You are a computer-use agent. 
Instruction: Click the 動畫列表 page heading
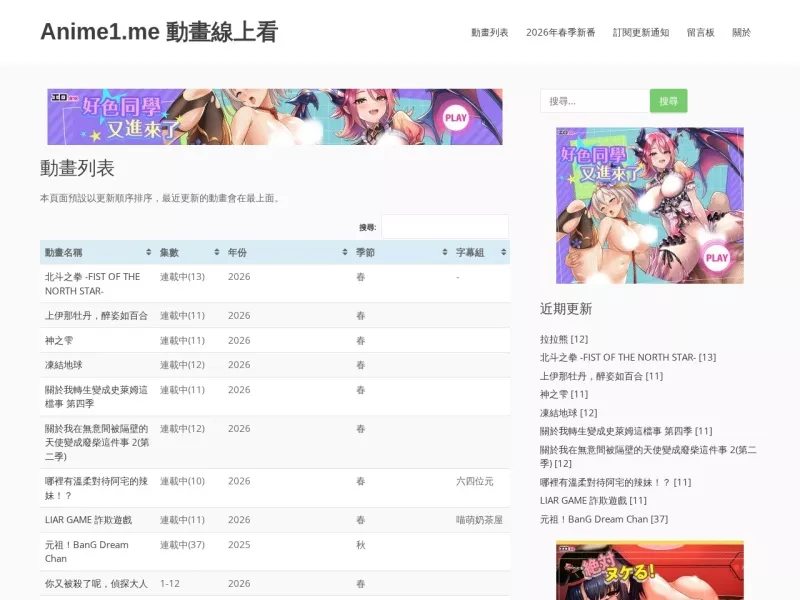77,168
